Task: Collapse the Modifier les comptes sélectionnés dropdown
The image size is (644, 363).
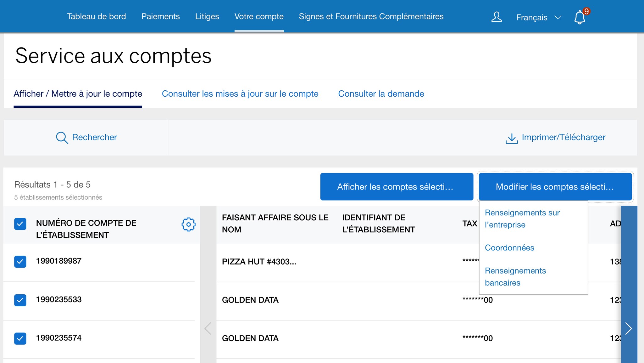Action: 555,187
